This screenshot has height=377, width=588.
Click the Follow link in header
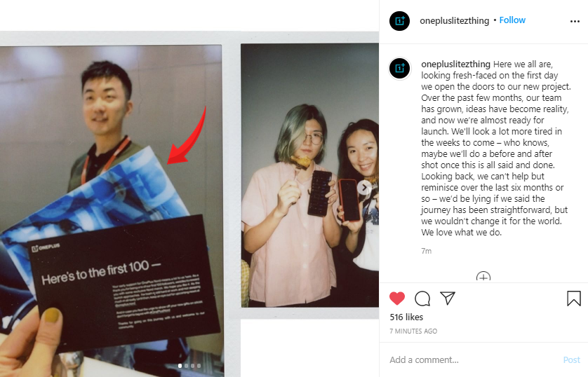click(x=512, y=20)
